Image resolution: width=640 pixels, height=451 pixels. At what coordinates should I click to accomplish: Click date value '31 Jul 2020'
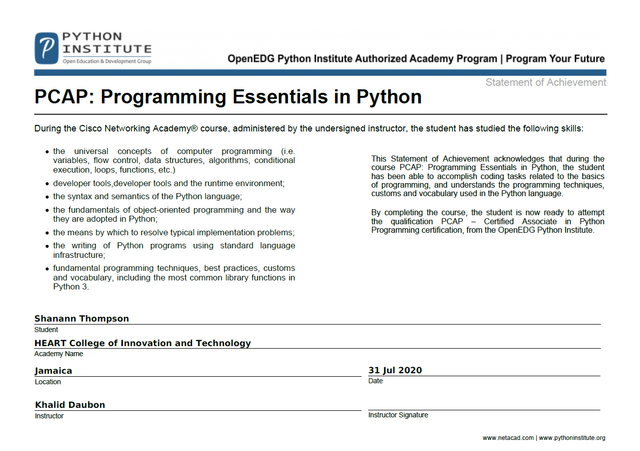click(x=395, y=370)
